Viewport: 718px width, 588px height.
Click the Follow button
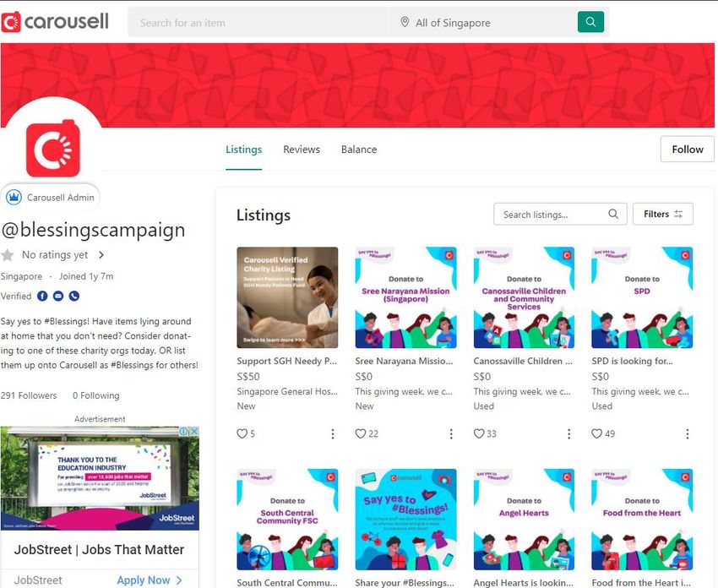pyautogui.click(x=688, y=150)
